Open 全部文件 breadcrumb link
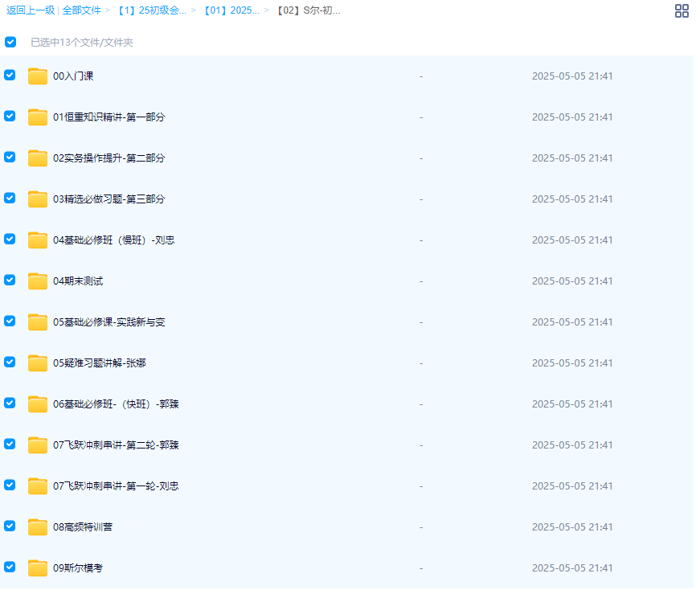The image size is (700, 594). click(x=82, y=10)
